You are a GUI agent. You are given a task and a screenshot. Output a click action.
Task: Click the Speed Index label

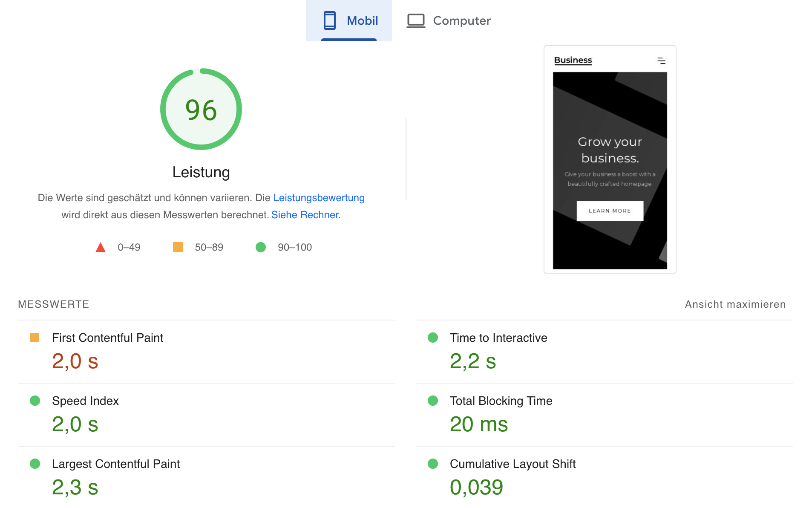(x=85, y=401)
